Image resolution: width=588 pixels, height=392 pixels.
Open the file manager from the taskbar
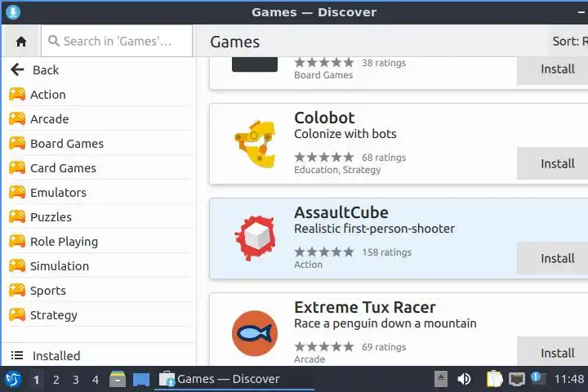118,379
